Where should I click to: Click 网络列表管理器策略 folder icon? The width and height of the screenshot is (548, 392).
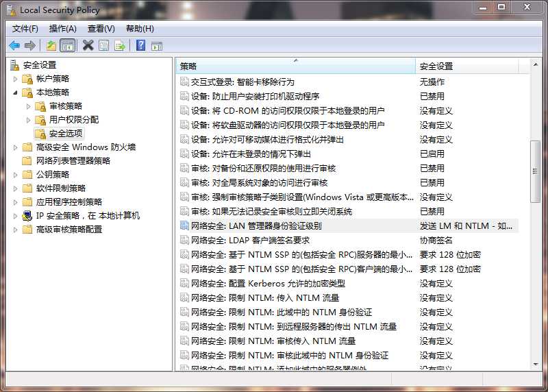[x=27, y=161]
